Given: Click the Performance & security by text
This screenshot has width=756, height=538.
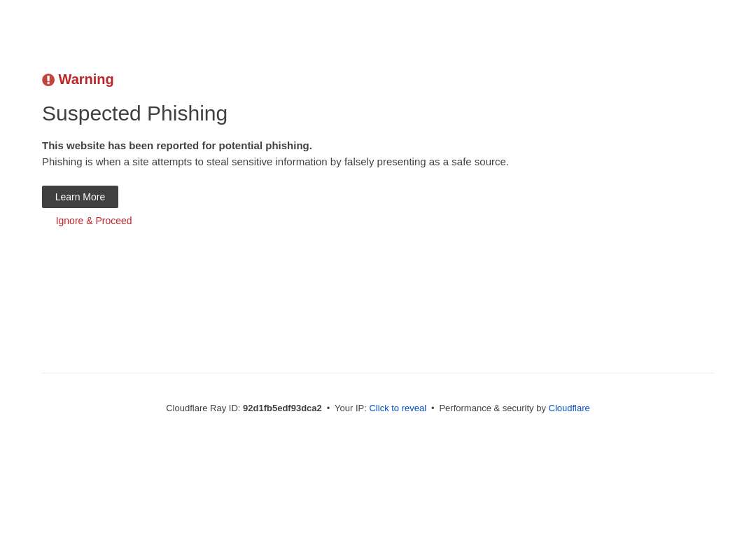Looking at the screenshot, I should (492, 408).
